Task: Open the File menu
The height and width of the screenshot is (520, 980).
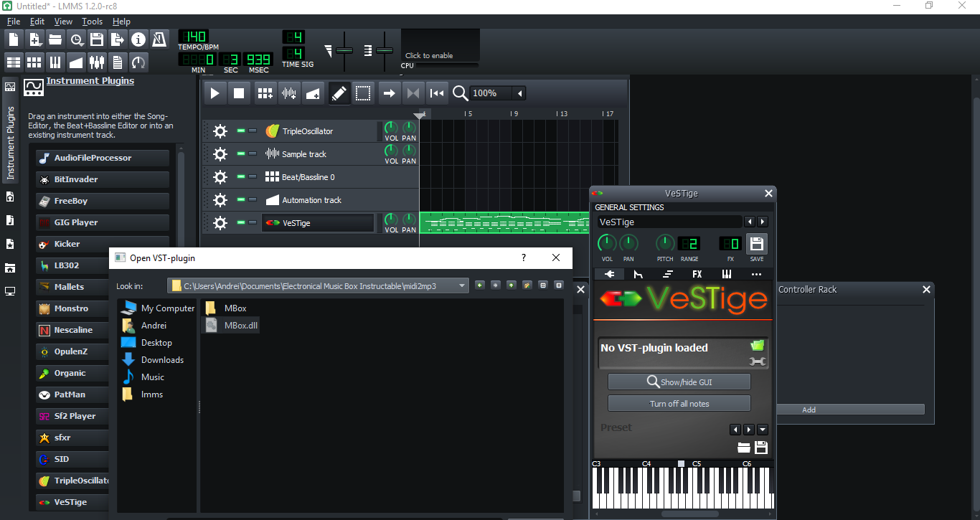Action: coord(14,22)
